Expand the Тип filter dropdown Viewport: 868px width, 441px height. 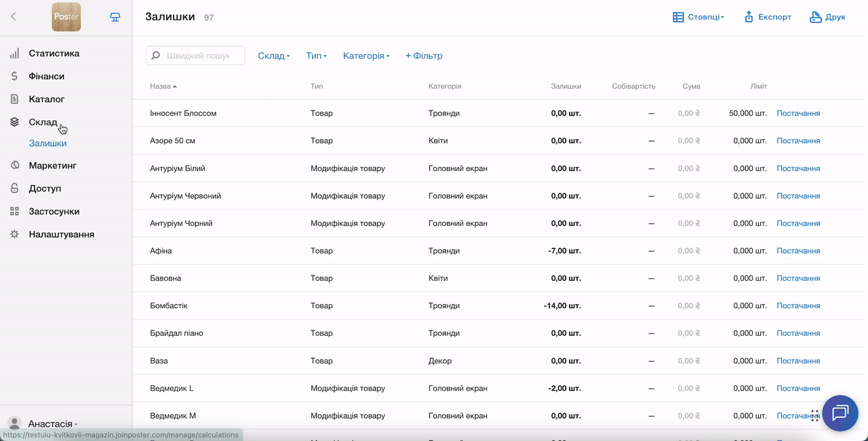click(x=316, y=56)
